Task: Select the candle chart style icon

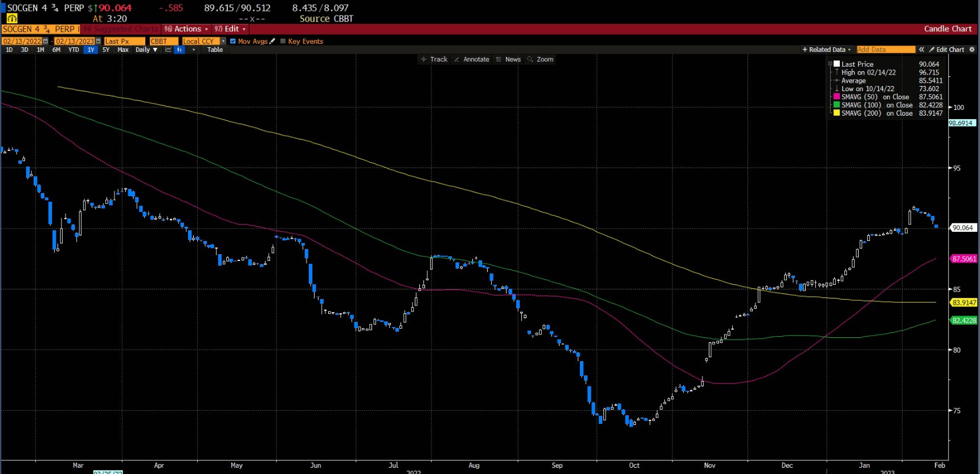Action: [179, 50]
